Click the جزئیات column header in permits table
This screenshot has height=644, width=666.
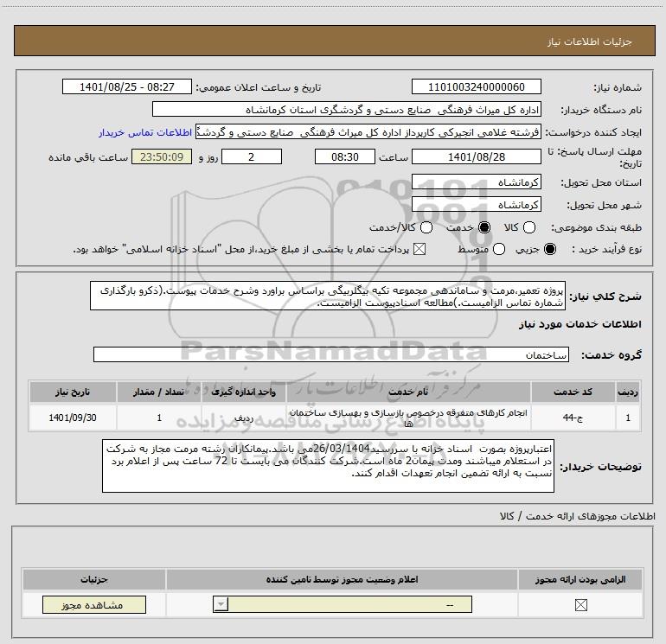tap(94, 579)
